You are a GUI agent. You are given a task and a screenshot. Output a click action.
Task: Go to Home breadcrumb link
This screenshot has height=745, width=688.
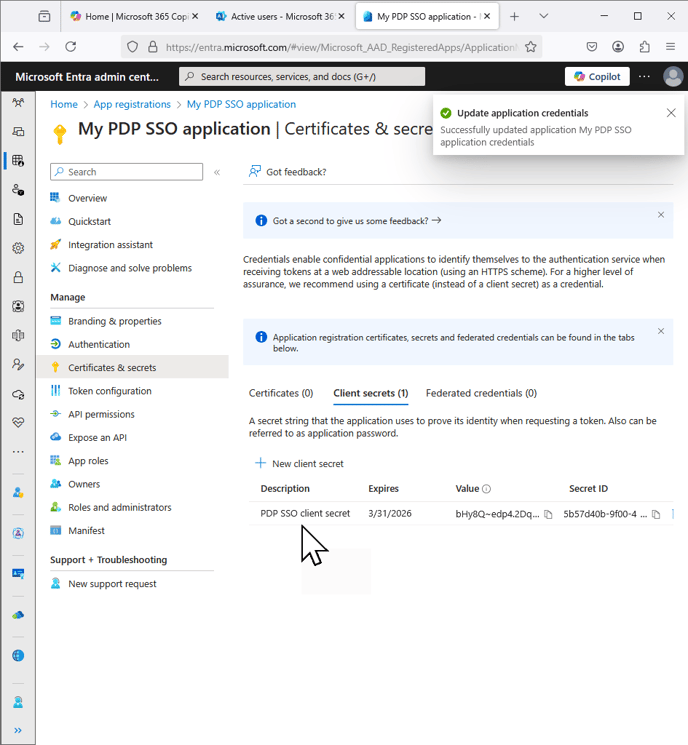(64, 104)
